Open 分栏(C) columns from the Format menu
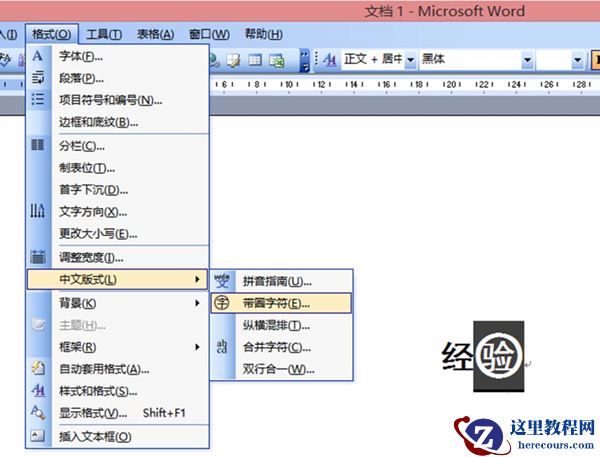Screen dimensions: 600x457 click(x=117, y=146)
